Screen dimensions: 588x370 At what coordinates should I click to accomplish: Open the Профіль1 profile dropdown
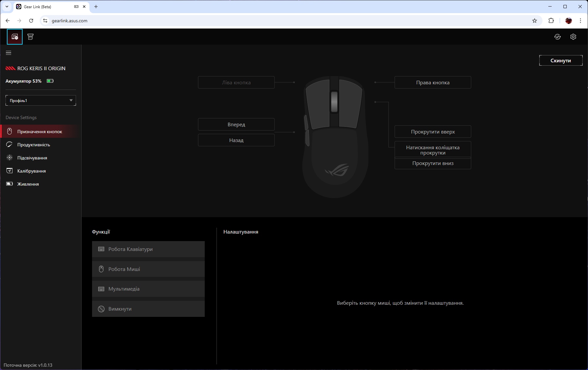[41, 100]
